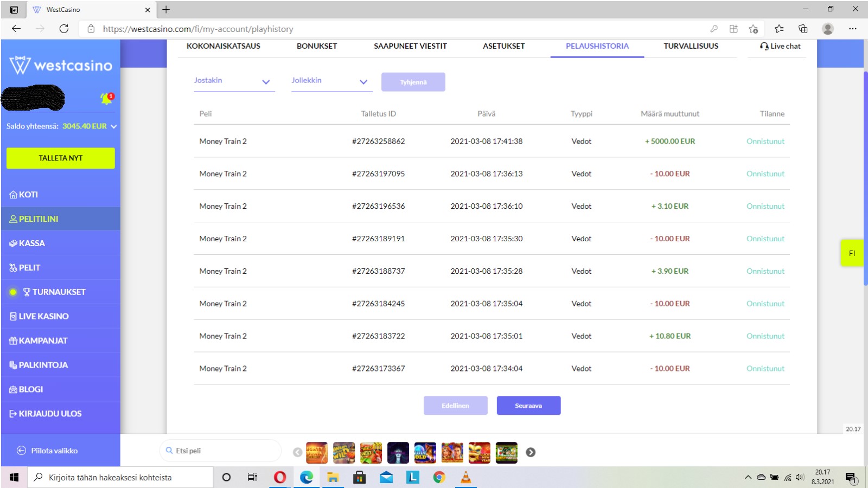868x488 pixels.
Task: Click the westcasino logo
Action: tap(61, 65)
